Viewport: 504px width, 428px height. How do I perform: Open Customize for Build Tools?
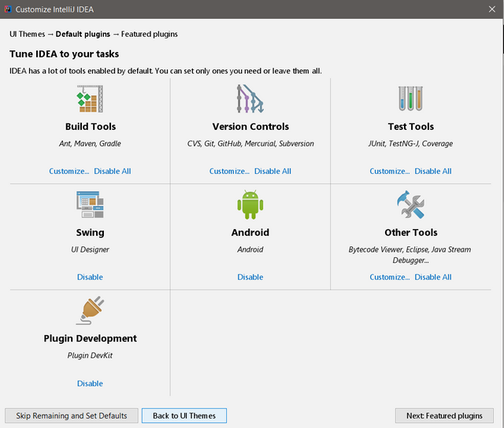pos(69,172)
